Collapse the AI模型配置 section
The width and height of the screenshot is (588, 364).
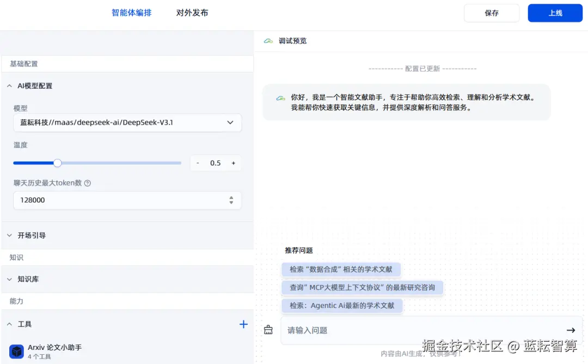[9, 86]
